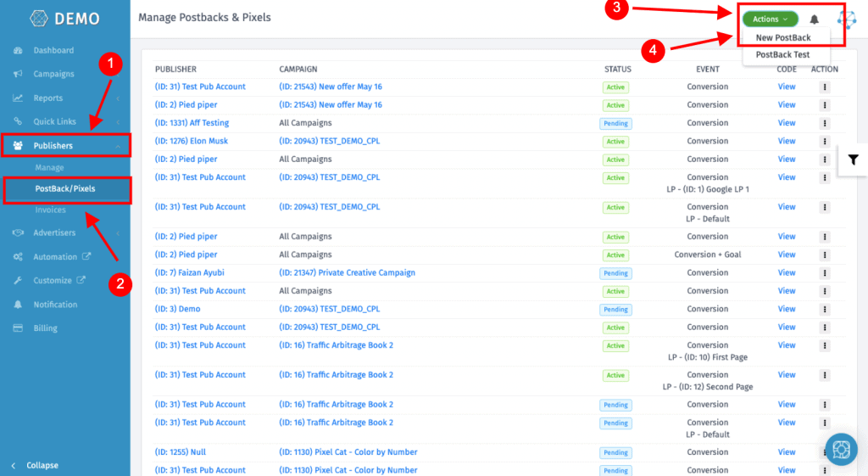The height and width of the screenshot is (476, 868).
Task: Open the filter funnel icon panel
Action: point(853,160)
